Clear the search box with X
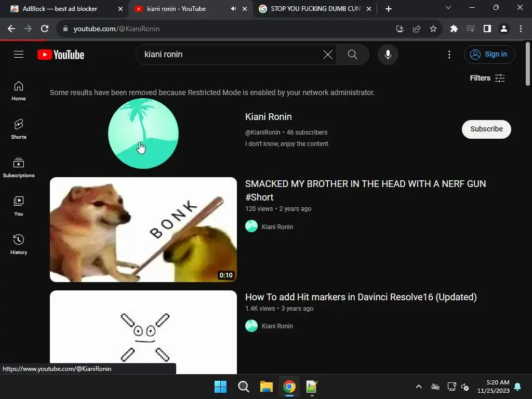The image size is (532, 399). (327, 54)
